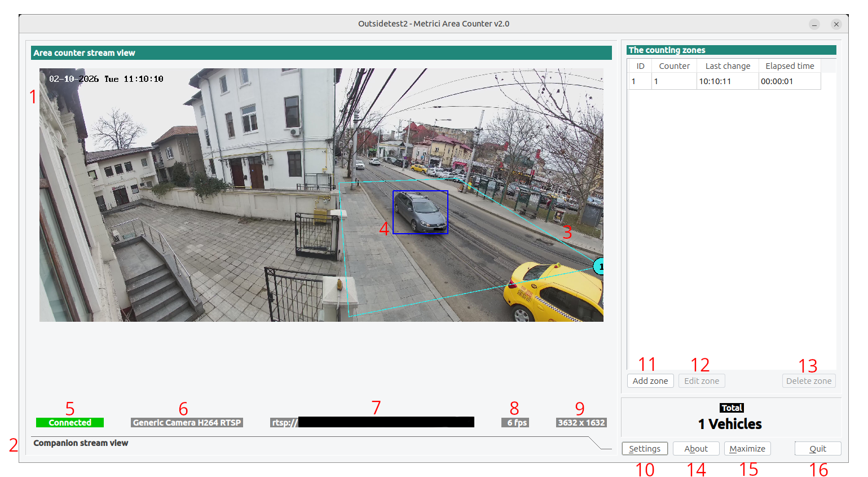Image resolution: width=868 pixels, height=477 pixels.
Task: Quit the Area Counter application
Action: pos(818,449)
